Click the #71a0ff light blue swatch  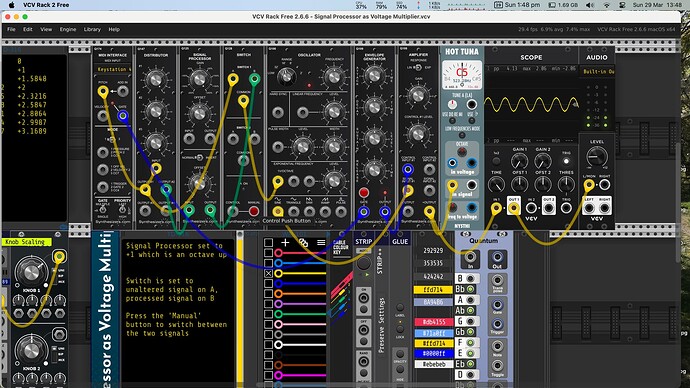point(433,333)
